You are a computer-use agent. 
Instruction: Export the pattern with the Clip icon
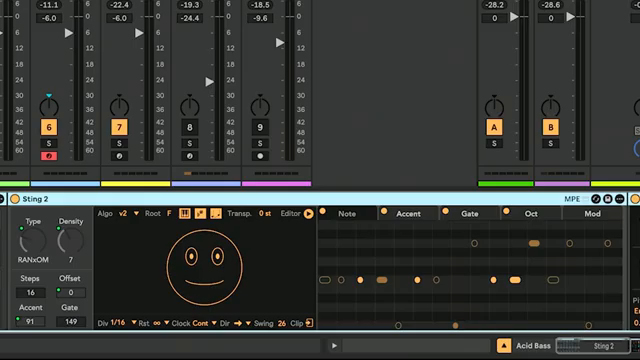point(309,323)
